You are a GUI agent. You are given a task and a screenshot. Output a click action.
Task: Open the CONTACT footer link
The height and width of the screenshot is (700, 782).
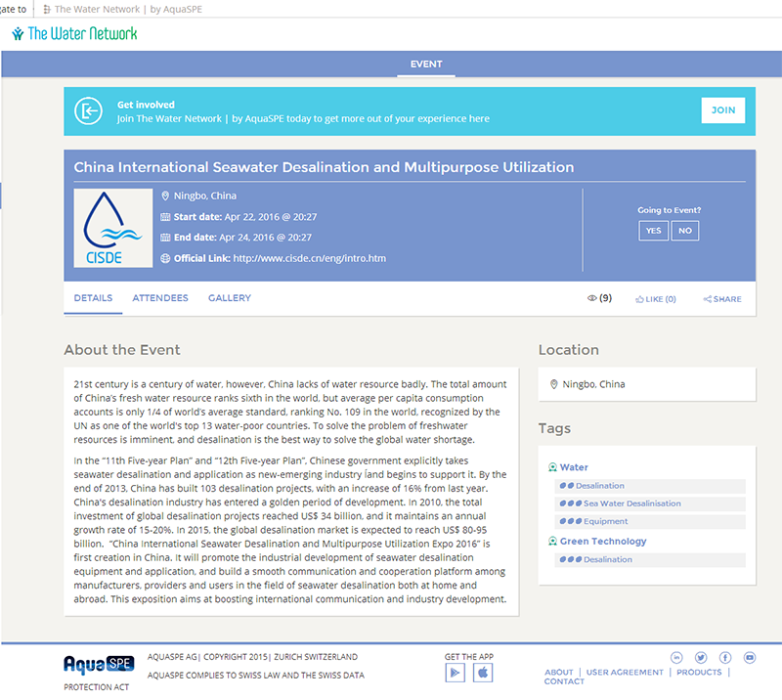point(564,681)
